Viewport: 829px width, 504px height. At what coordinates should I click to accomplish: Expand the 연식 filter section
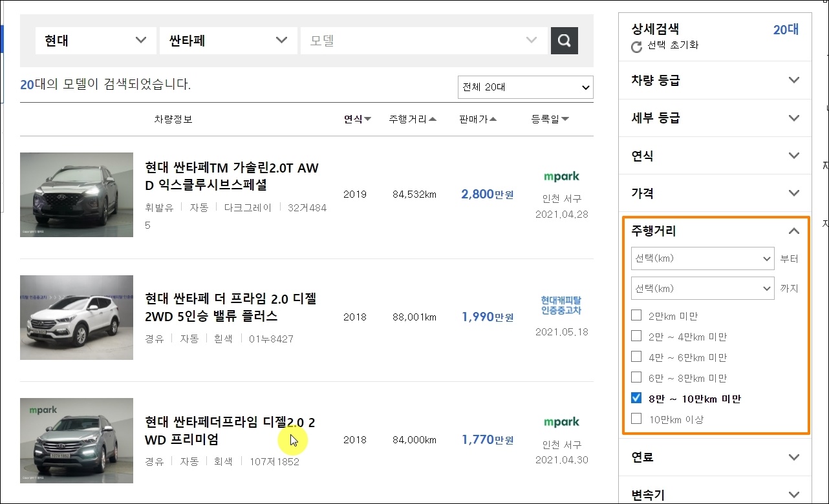(715, 156)
